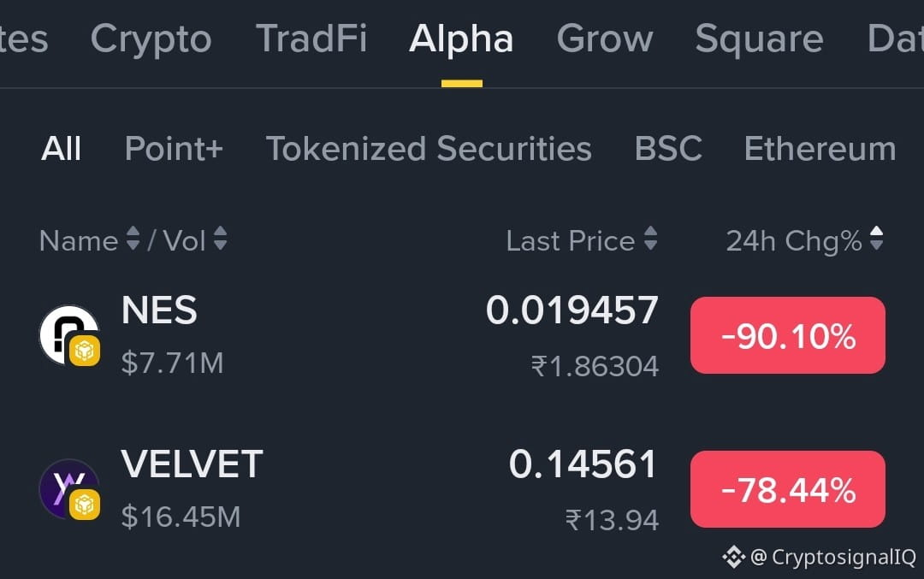Viewport: 924px width, 579px height.
Task: Tap the VELVET token logo icon
Action: 69,488
